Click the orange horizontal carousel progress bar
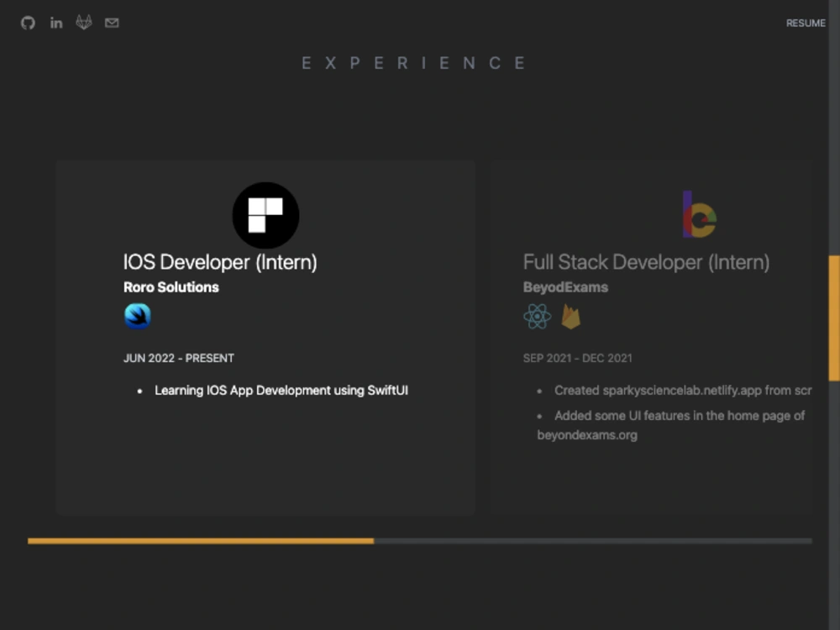The width and height of the screenshot is (840, 630). click(201, 541)
